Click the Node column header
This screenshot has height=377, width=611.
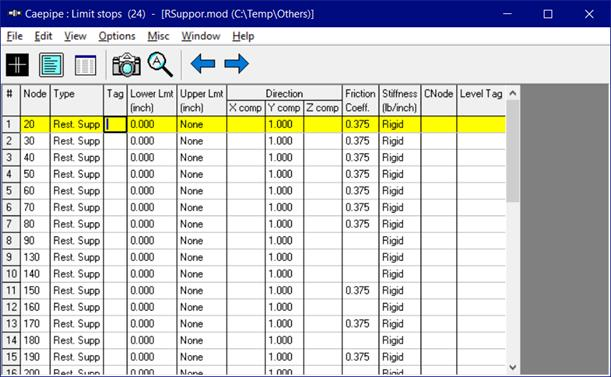35,100
